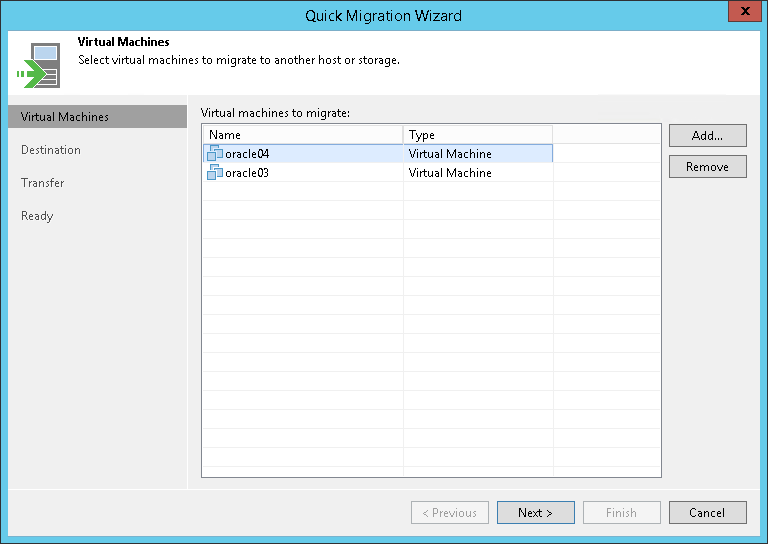Click the migration wizard header icon
Image resolution: width=768 pixels, height=544 pixels.
[x=38, y=66]
